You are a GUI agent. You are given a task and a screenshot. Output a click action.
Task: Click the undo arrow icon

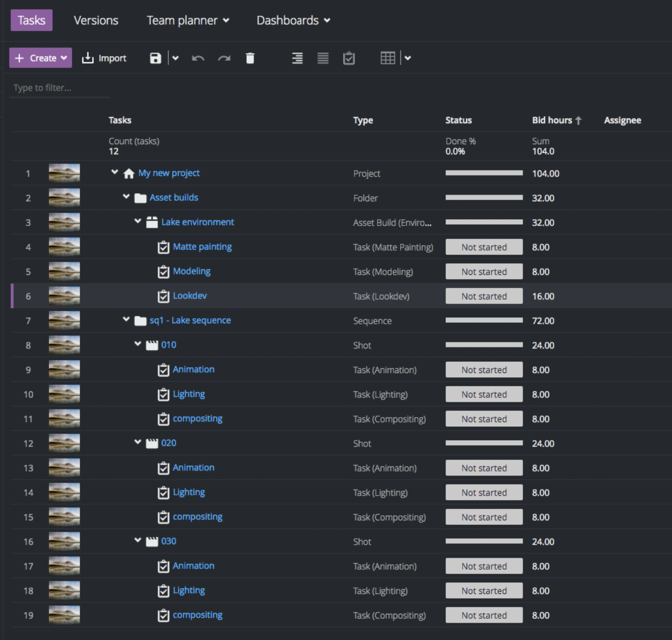pos(198,58)
